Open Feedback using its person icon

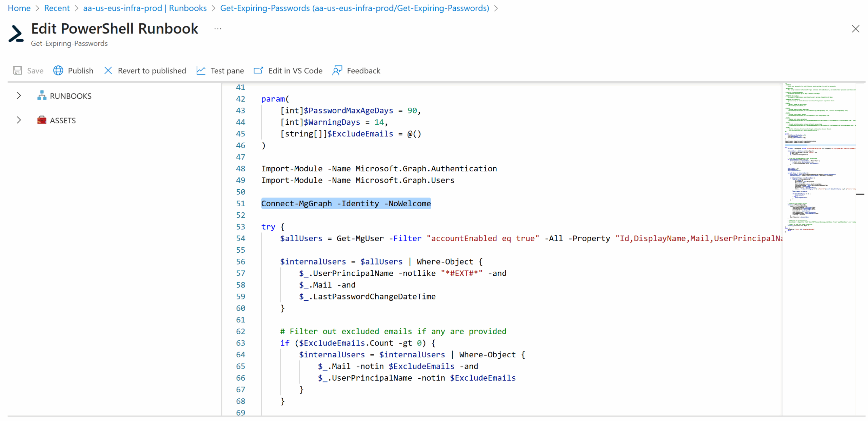(x=337, y=70)
